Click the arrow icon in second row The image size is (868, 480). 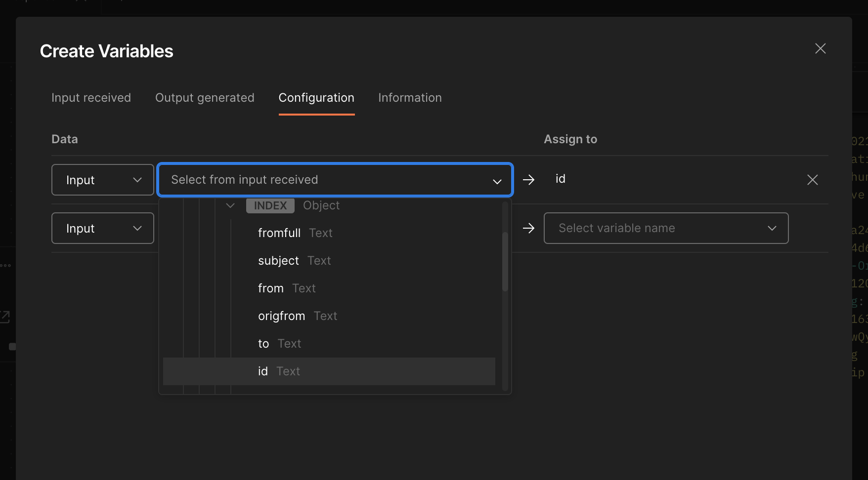click(x=528, y=228)
